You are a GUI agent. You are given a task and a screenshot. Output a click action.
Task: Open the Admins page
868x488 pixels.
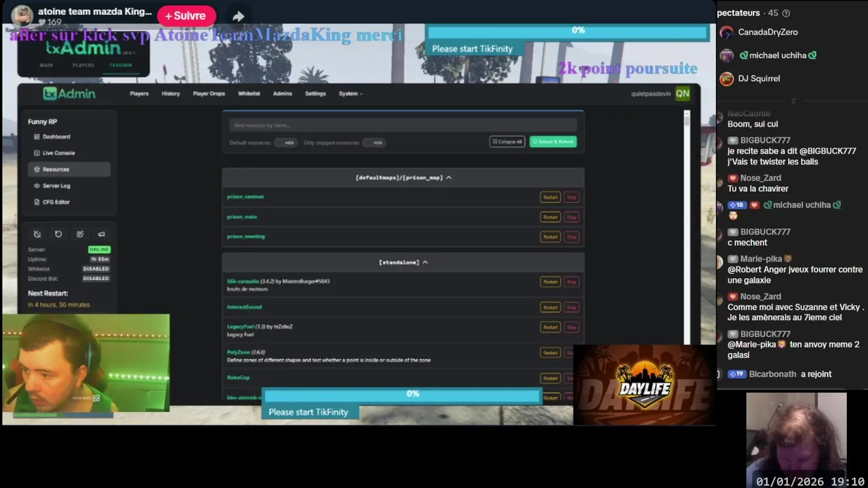[x=282, y=94]
